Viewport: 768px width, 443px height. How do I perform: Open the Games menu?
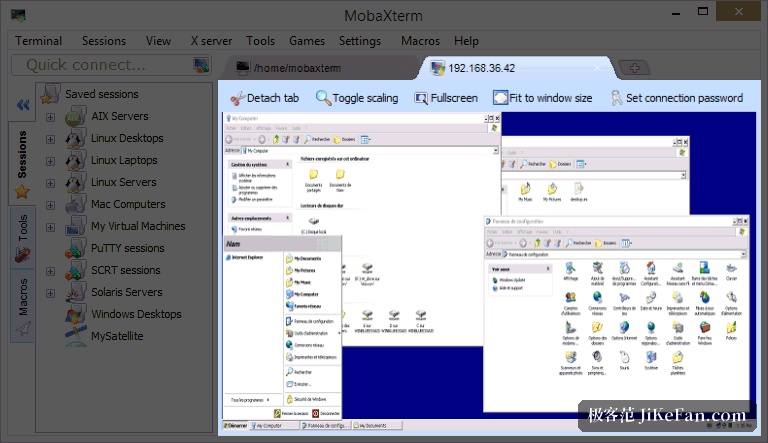307,41
